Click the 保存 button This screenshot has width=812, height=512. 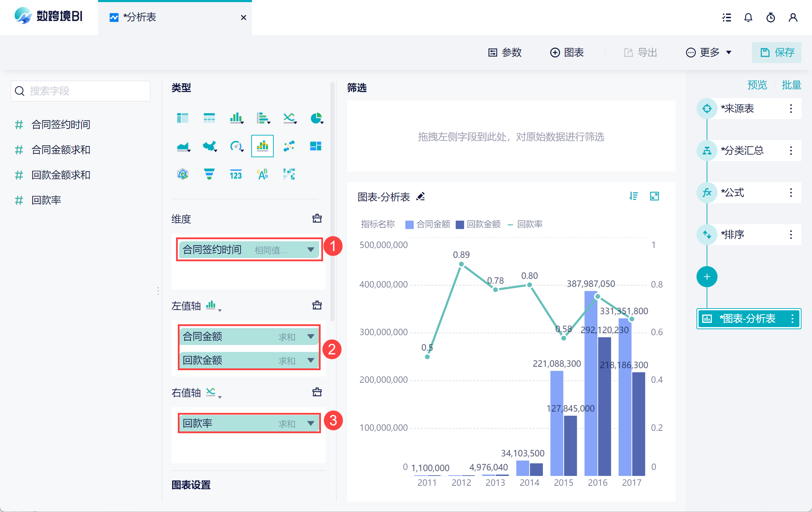[777, 53]
